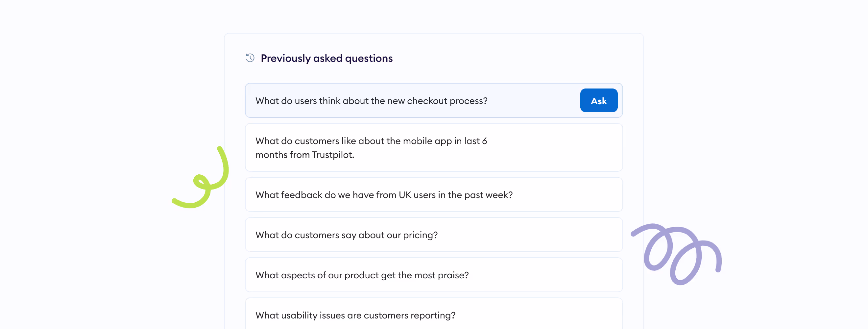Click the word "UK" in the feedback question
This screenshot has height=329, width=868.
(405, 195)
